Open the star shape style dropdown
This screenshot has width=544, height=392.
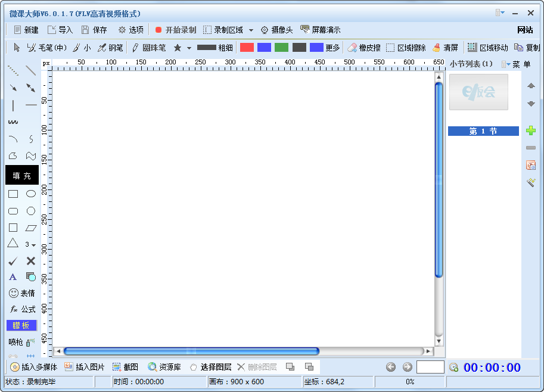[x=188, y=48]
